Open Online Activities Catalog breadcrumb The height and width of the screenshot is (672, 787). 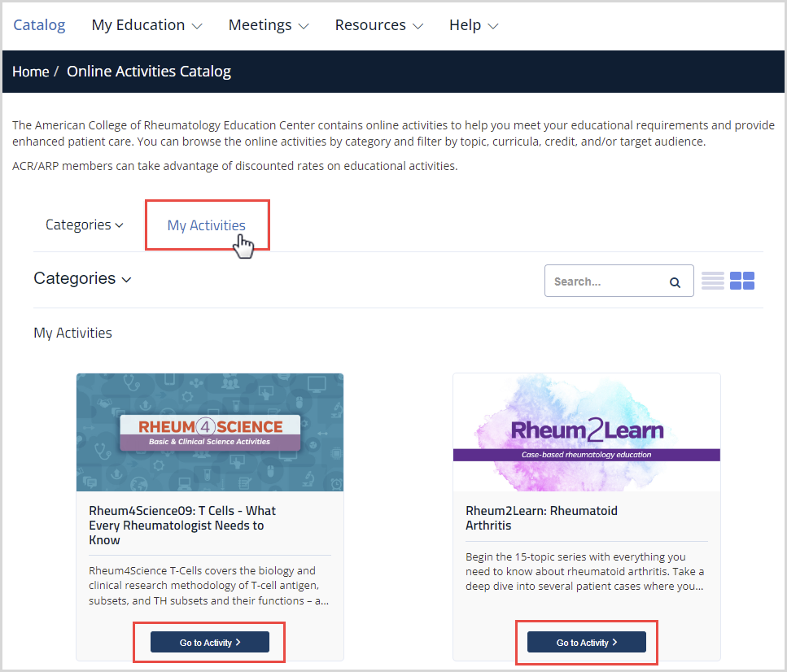(x=149, y=72)
